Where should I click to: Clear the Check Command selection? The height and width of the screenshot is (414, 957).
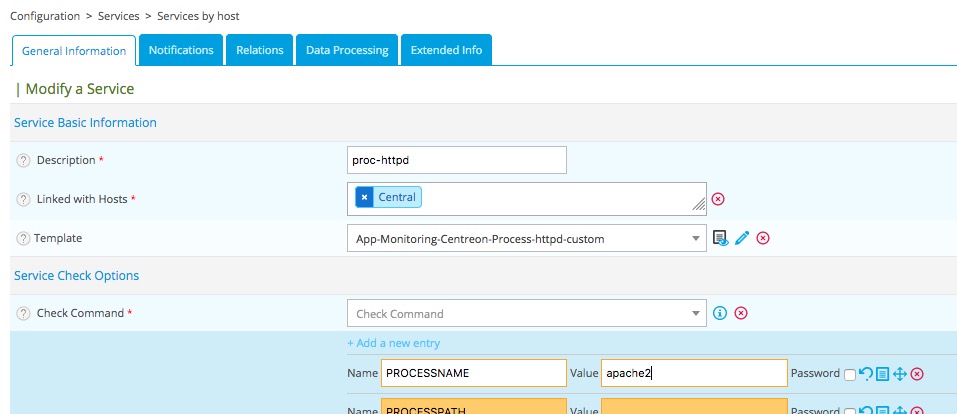pos(741,313)
